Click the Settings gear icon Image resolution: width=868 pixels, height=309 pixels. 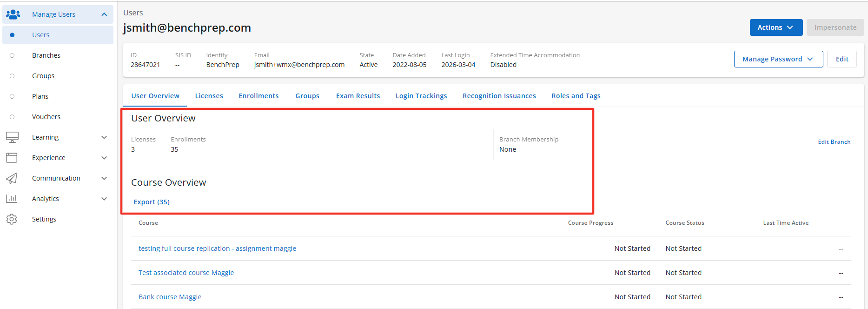click(x=12, y=219)
